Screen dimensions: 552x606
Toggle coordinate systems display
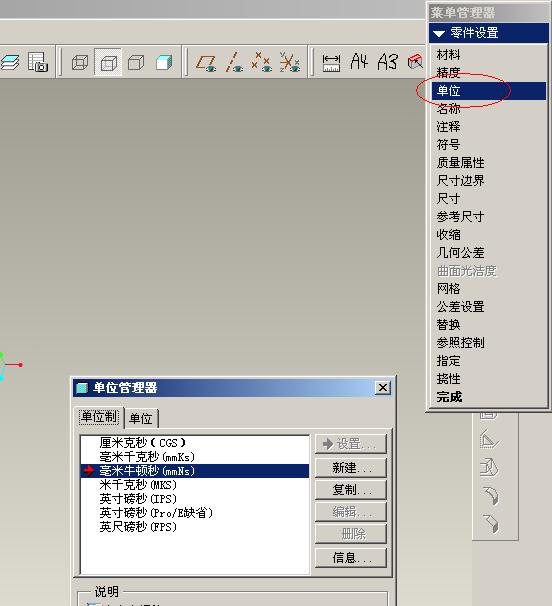290,62
